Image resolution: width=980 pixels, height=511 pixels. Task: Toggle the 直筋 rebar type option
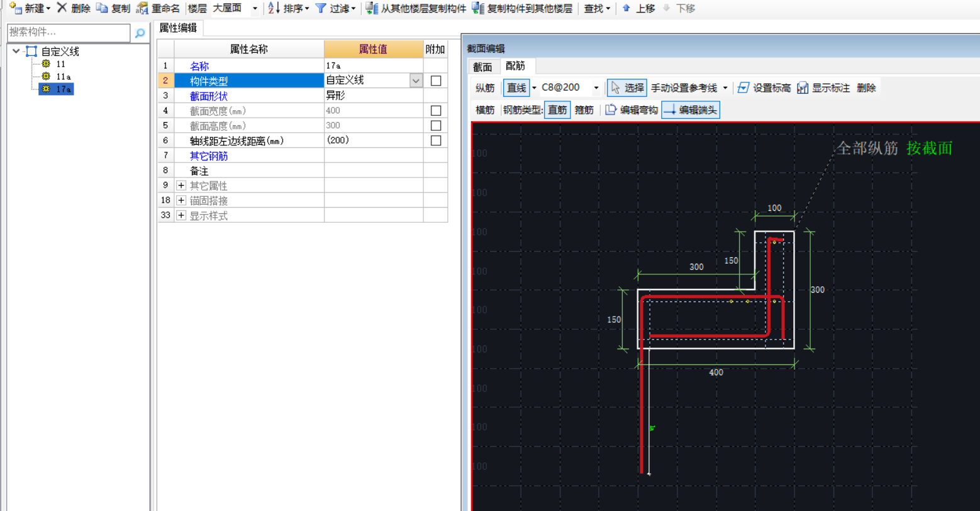click(x=557, y=109)
